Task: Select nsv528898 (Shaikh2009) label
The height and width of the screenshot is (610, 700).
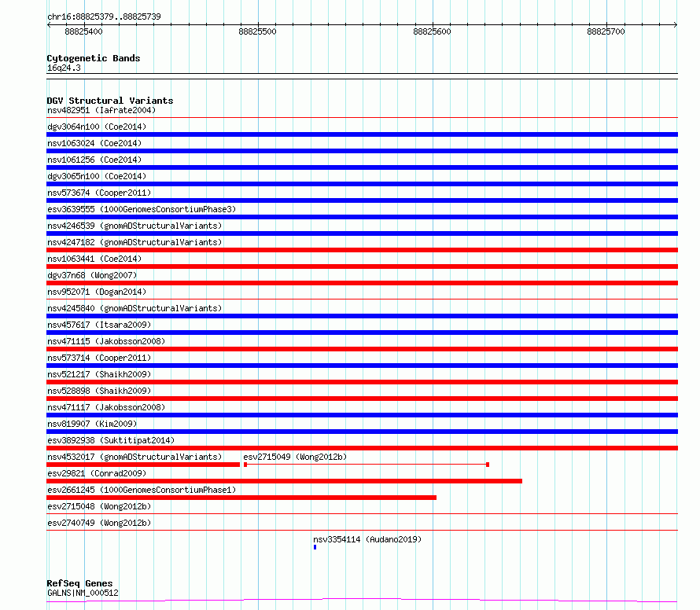Action: point(99,391)
